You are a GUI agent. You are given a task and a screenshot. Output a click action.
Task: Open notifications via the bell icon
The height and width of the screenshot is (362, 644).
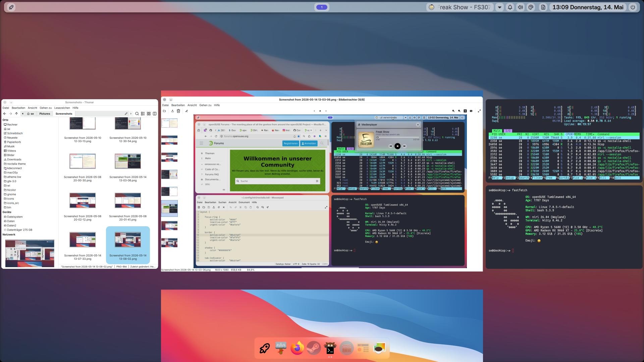tap(510, 7)
